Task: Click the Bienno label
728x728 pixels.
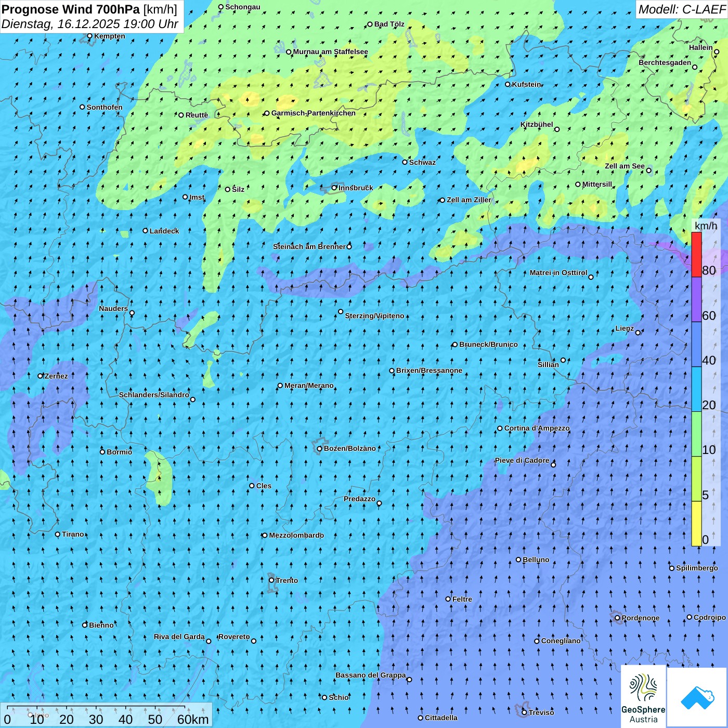Action: [101, 625]
